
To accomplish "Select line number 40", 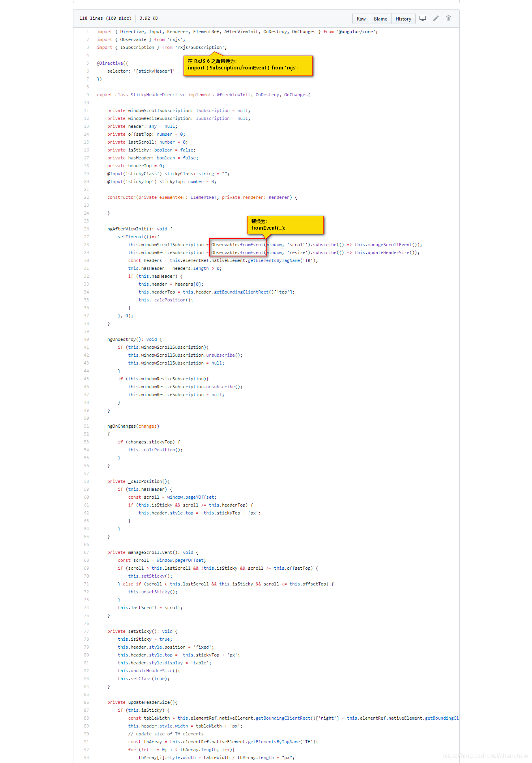I will pyautogui.click(x=86, y=339).
